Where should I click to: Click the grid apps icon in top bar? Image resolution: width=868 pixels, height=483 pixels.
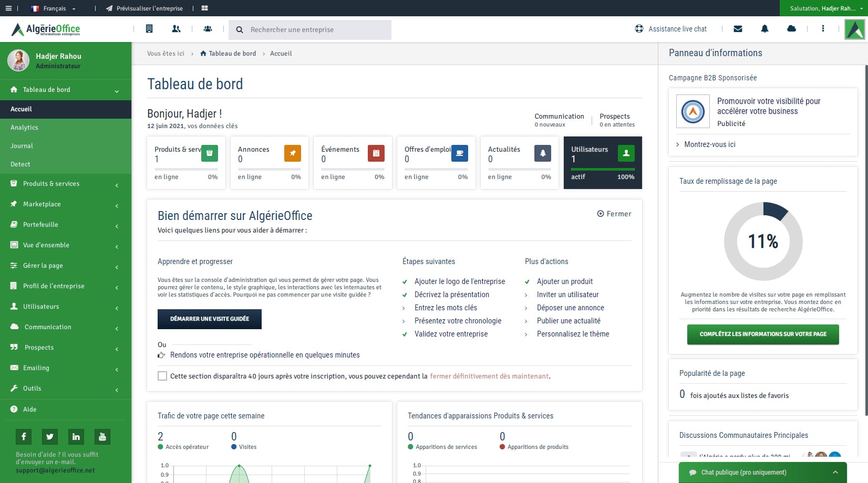pos(205,8)
